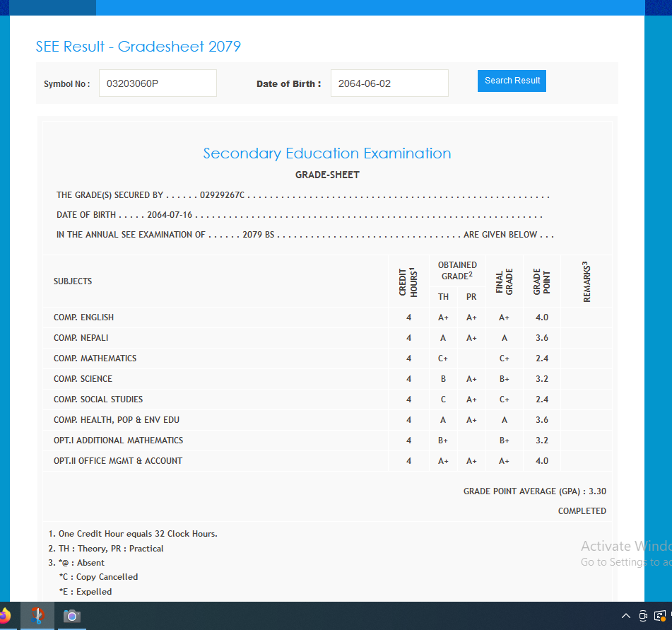This screenshot has width=672, height=630.
Task: Click the Grade Point Average 3.30 text
Action: [x=534, y=491]
